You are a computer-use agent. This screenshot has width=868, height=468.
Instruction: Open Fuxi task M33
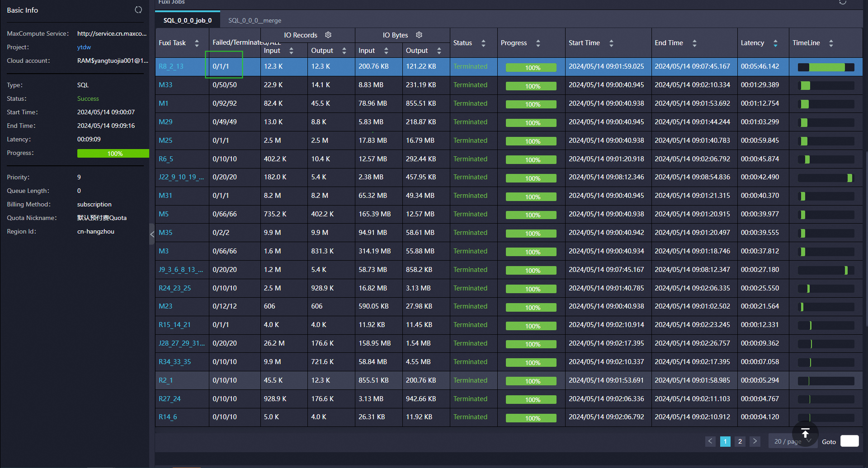(x=165, y=85)
